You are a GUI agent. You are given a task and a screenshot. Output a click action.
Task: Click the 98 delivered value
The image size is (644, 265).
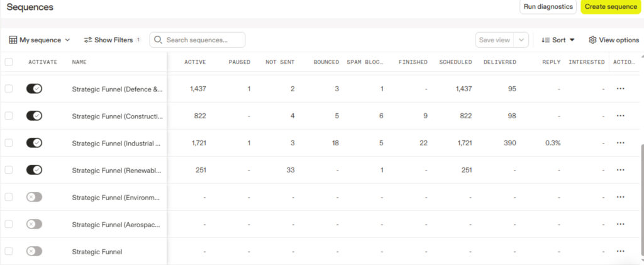[x=512, y=116]
